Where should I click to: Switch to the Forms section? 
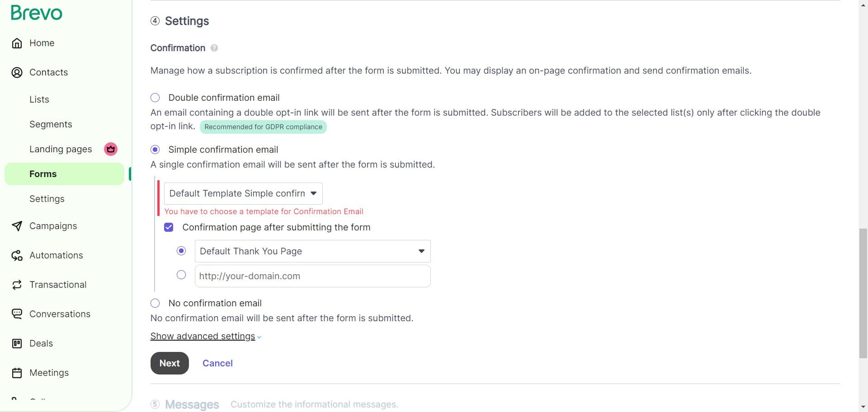[x=43, y=173]
